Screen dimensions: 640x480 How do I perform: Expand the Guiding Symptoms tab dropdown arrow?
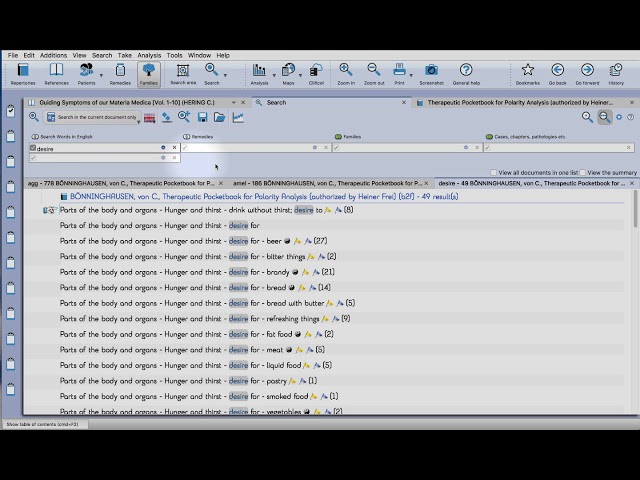[x=233, y=102]
